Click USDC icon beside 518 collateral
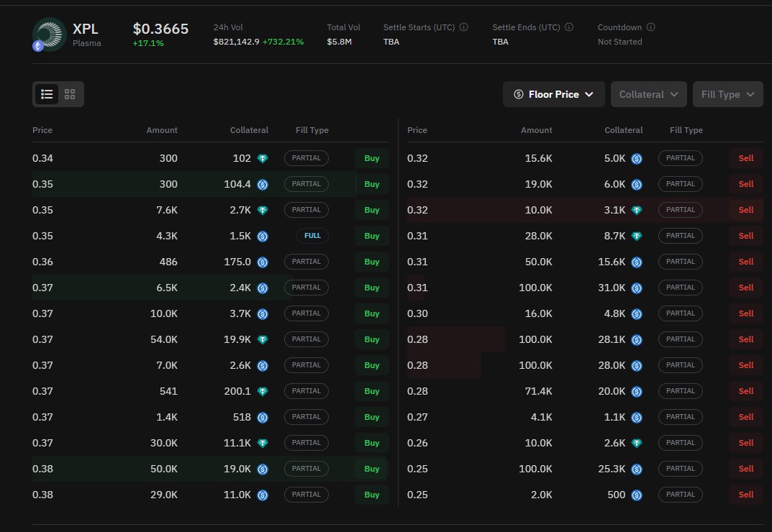This screenshot has height=532, width=772. [x=263, y=417]
